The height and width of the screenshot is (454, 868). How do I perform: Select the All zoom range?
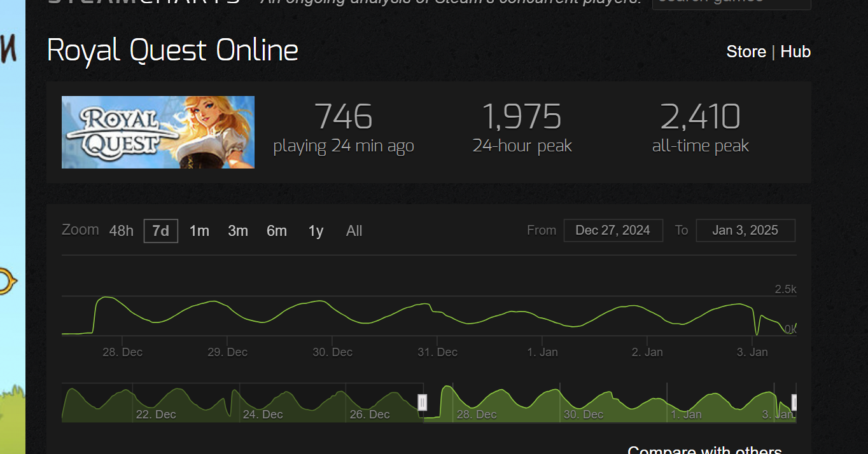pyautogui.click(x=354, y=231)
